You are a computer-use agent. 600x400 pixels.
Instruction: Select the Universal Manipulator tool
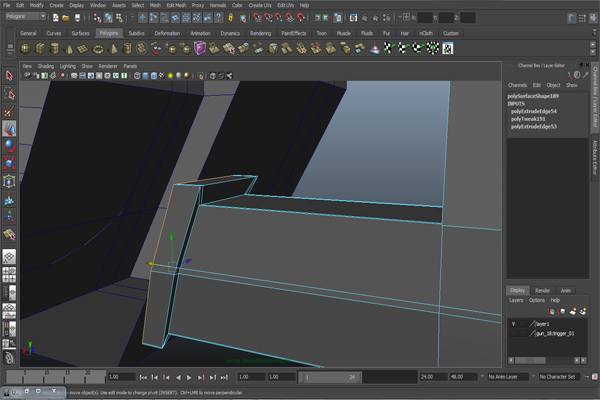[9, 181]
